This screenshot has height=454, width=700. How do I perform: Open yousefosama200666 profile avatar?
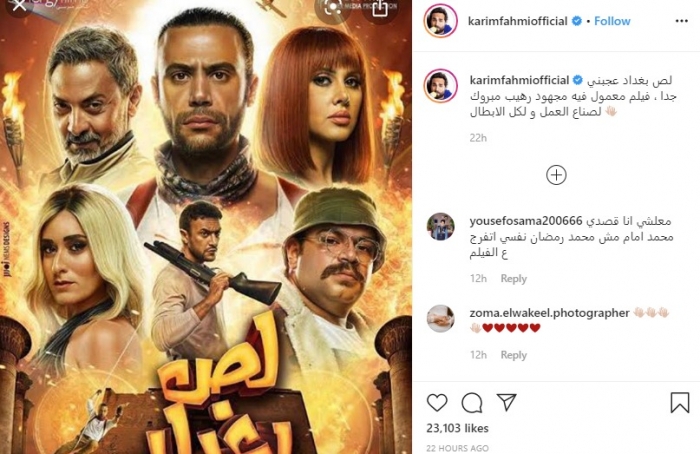[441, 227]
